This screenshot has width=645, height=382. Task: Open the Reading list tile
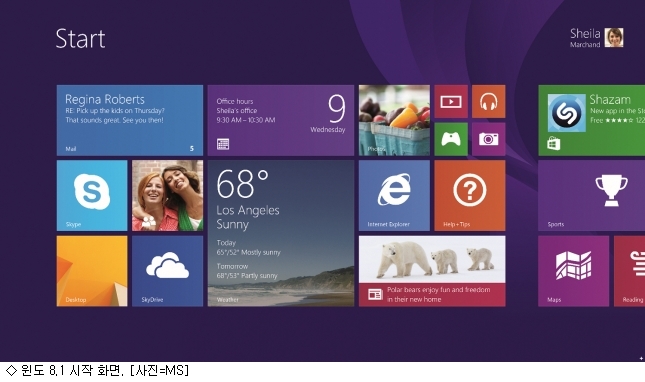pyautogui.click(x=629, y=271)
